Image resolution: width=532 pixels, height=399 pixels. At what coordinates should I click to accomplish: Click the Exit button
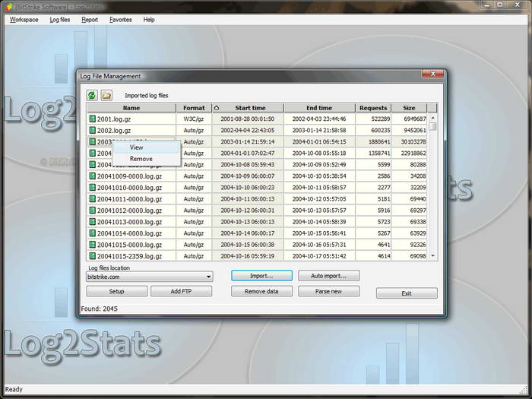click(x=407, y=293)
